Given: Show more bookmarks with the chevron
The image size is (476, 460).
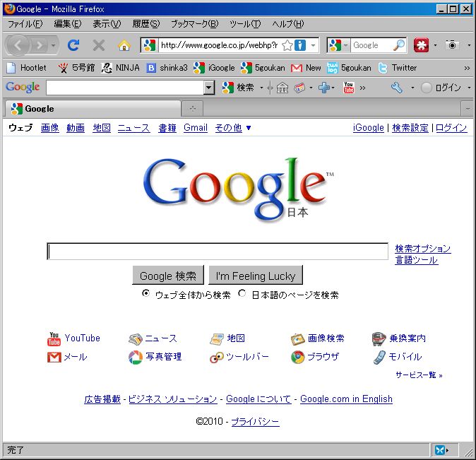Looking at the screenshot, I should (x=468, y=68).
